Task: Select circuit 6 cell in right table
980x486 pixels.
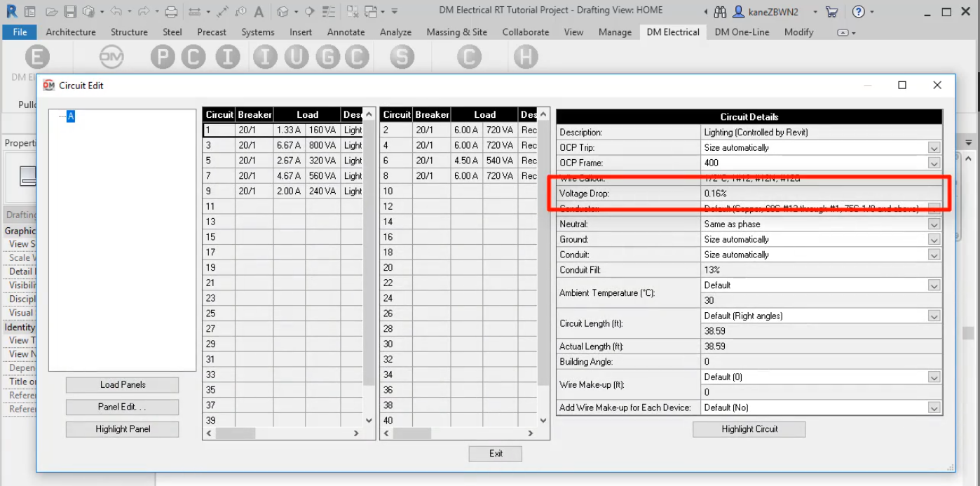Action: (x=395, y=161)
